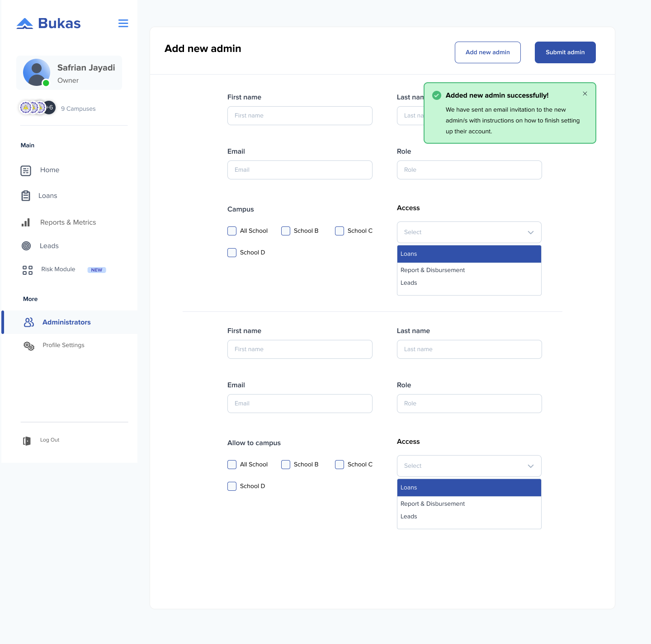Click the second form's Last name field
Screen dimensions: 651x644
[x=469, y=349]
